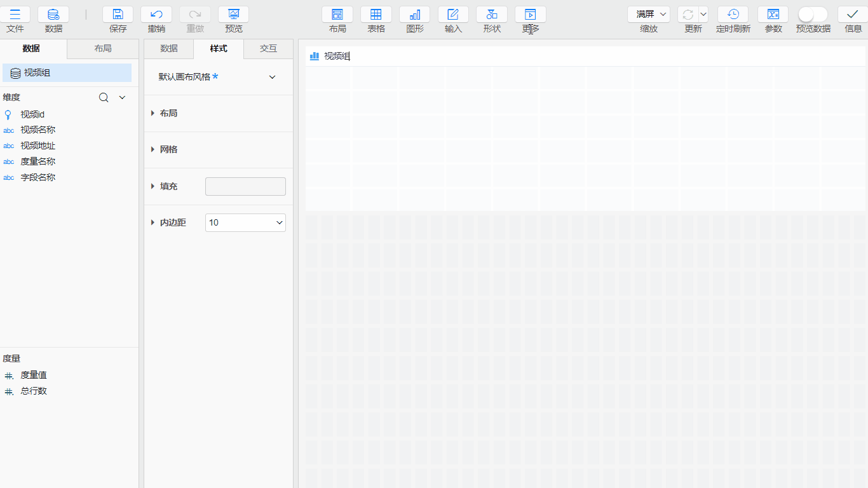Viewport: 868px width, 488px height.
Task: Switch to the 交互 tab
Action: [268, 48]
